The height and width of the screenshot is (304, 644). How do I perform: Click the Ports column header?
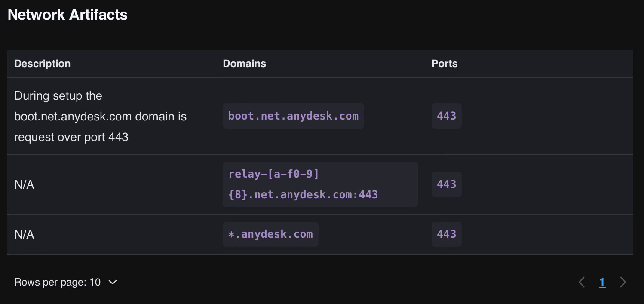tap(445, 64)
